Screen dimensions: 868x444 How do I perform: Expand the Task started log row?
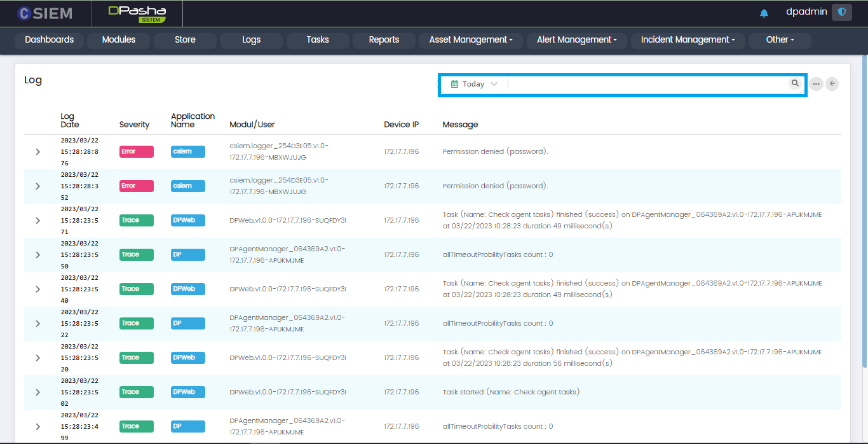tap(37, 392)
